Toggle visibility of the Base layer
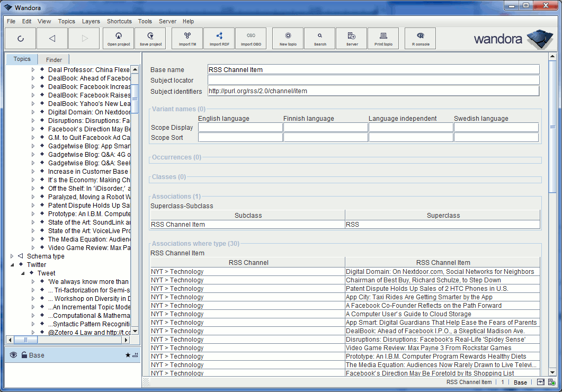562x392 pixels. tap(14, 355)
